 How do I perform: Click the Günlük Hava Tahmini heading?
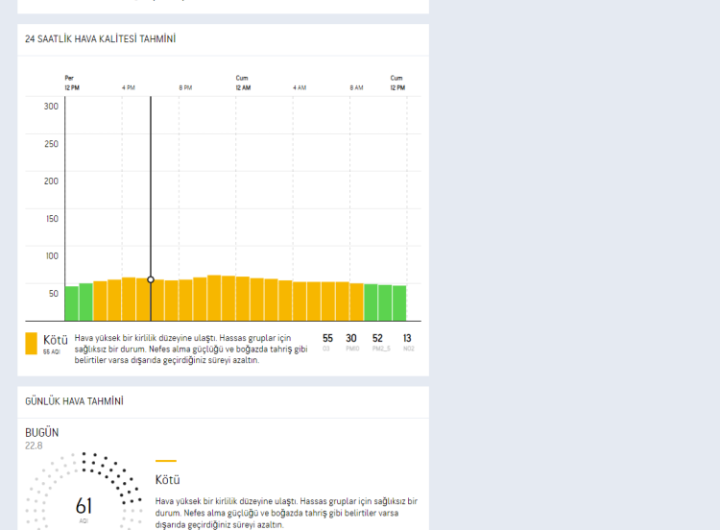pyautogui.click(x=74, y=401)
